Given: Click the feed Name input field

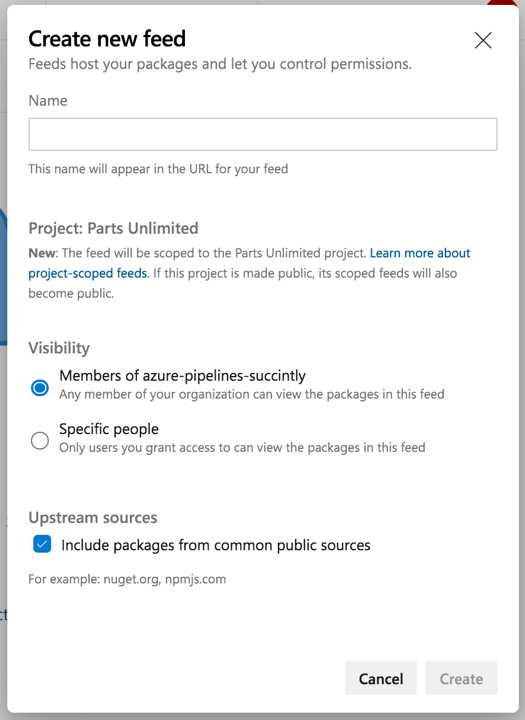Looking at the screenshot, I should tap(263, 134).
